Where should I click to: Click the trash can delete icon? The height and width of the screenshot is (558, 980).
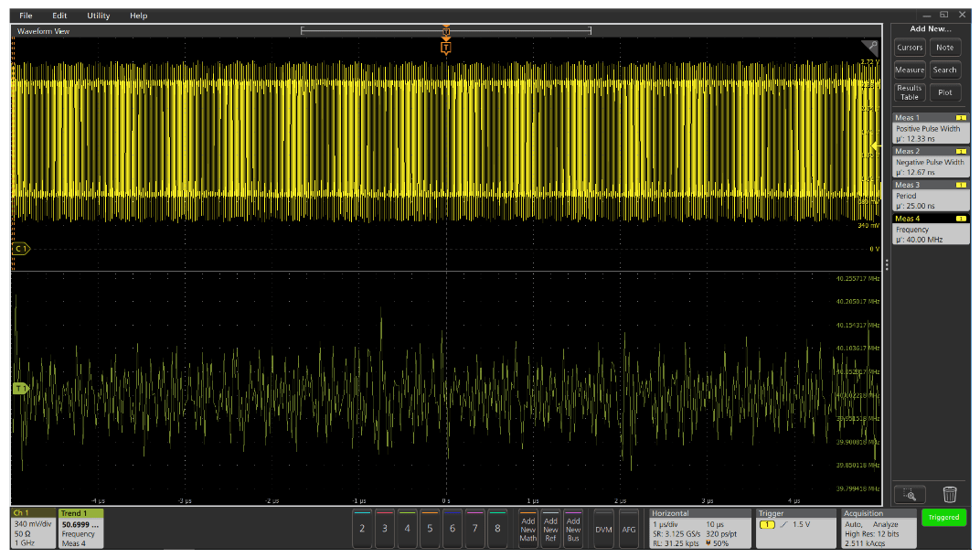(950, 495)
